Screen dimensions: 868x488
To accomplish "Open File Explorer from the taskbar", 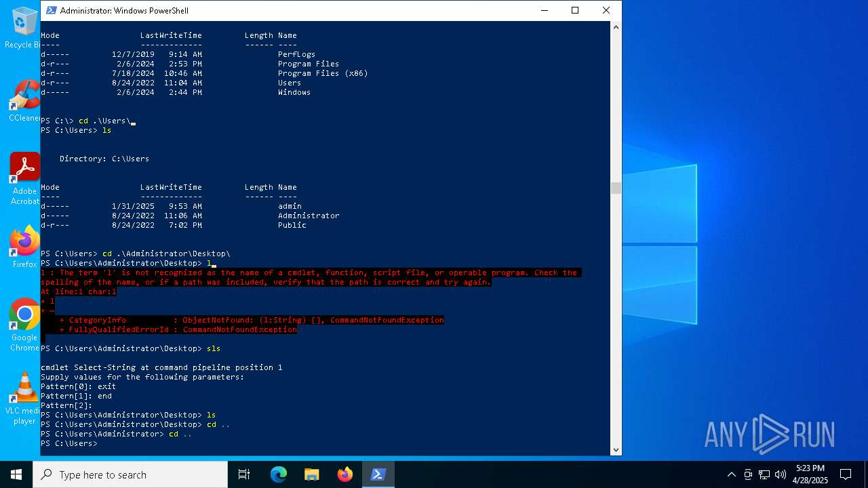I will click(311, 474).
